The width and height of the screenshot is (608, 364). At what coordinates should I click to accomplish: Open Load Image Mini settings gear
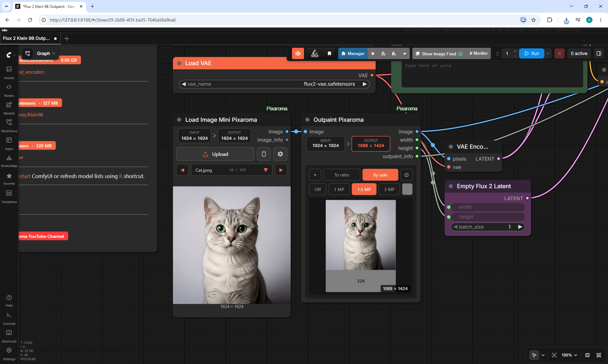(x=280, y=154)
